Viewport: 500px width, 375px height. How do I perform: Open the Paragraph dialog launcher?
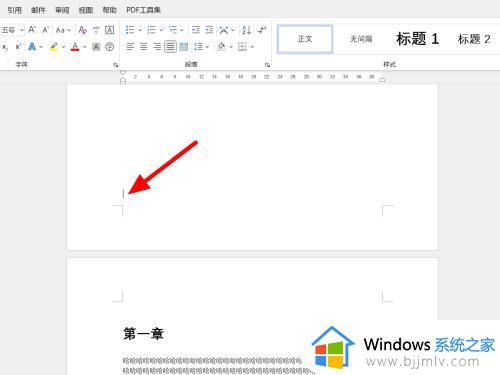pyautogui.click(x=267, y=65)
